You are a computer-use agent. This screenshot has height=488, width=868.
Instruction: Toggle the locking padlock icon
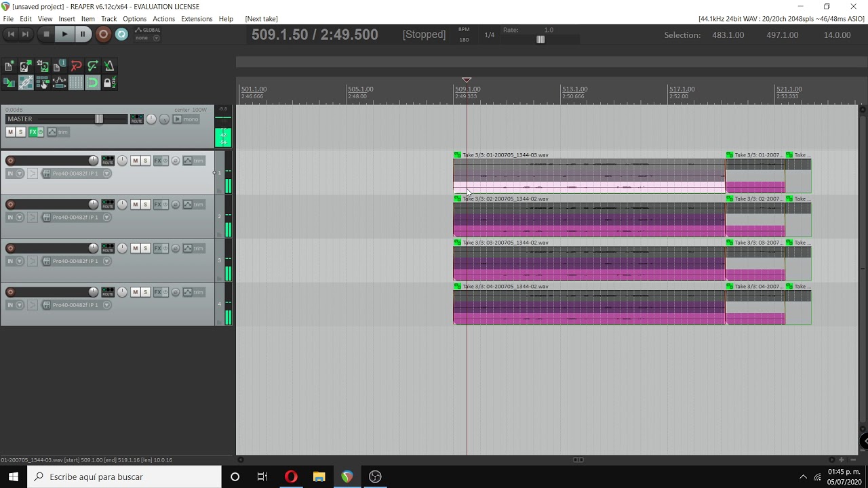pyautogui.click(x=108, y=83)
